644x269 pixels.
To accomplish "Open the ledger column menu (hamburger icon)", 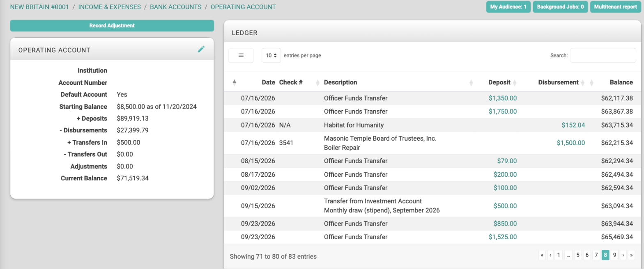I will coord(241,55).
